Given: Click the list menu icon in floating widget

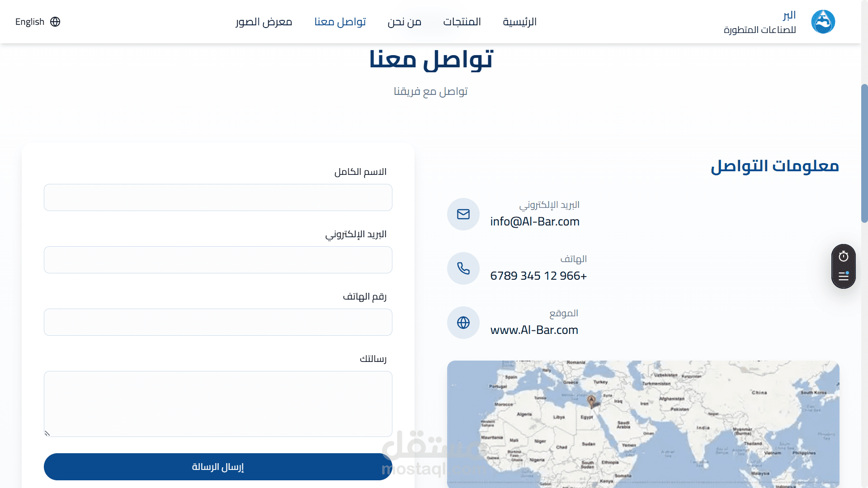Looking at the screenshot, I should click(844, 276).
